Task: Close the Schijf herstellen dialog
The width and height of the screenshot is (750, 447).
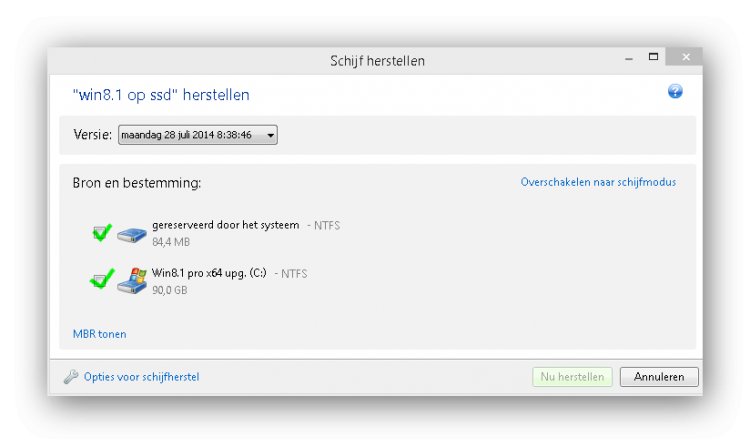Action: click(686, 57)
